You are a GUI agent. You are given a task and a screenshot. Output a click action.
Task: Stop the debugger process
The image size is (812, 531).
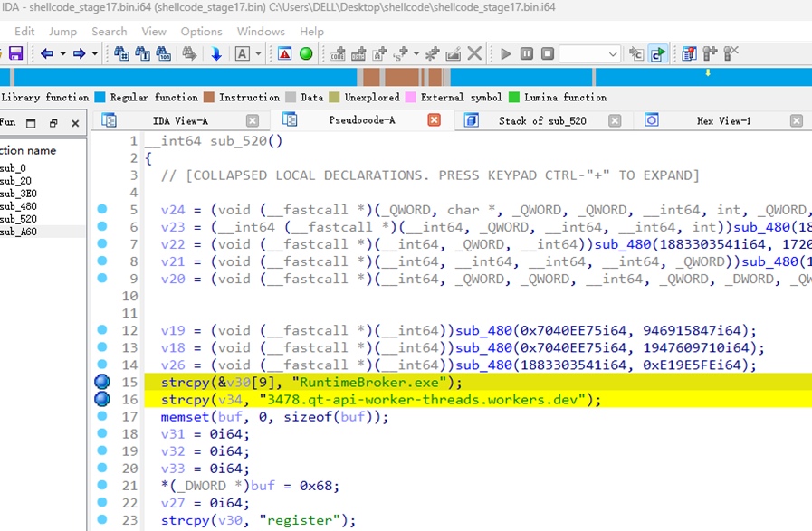(548, 53)
